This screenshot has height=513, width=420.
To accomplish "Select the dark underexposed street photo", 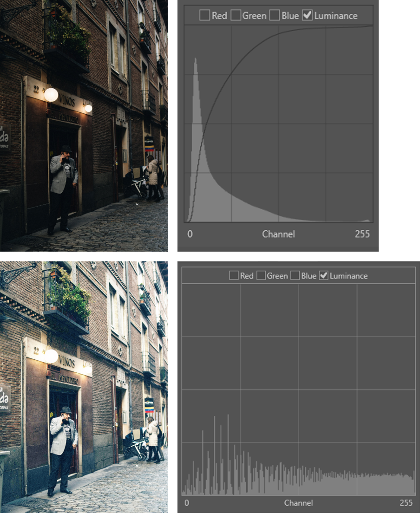I will point(84,125).
